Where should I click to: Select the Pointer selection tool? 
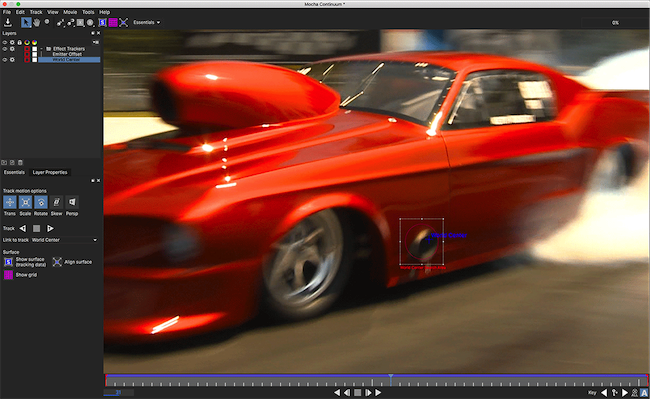[x=26, y=22]
